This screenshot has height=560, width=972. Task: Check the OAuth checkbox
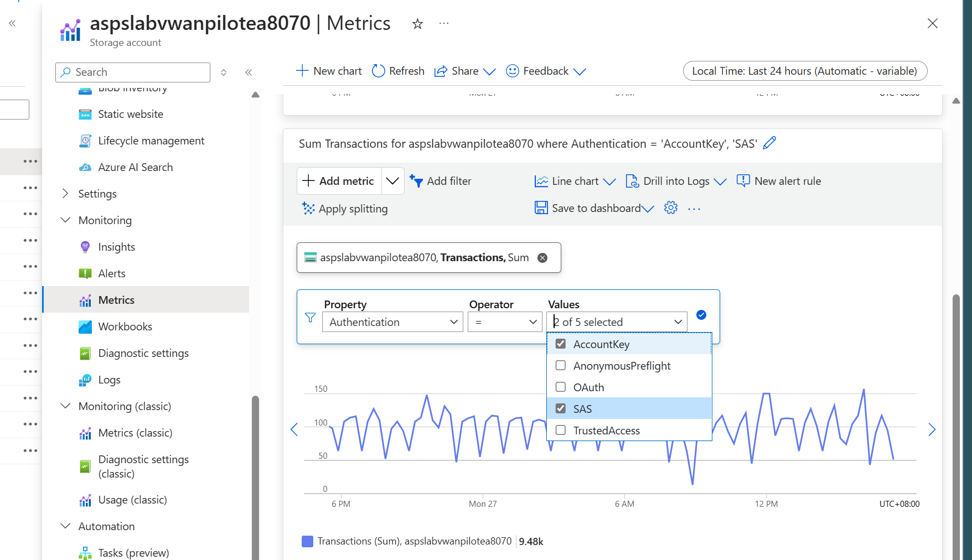click(x=561, y=387)
